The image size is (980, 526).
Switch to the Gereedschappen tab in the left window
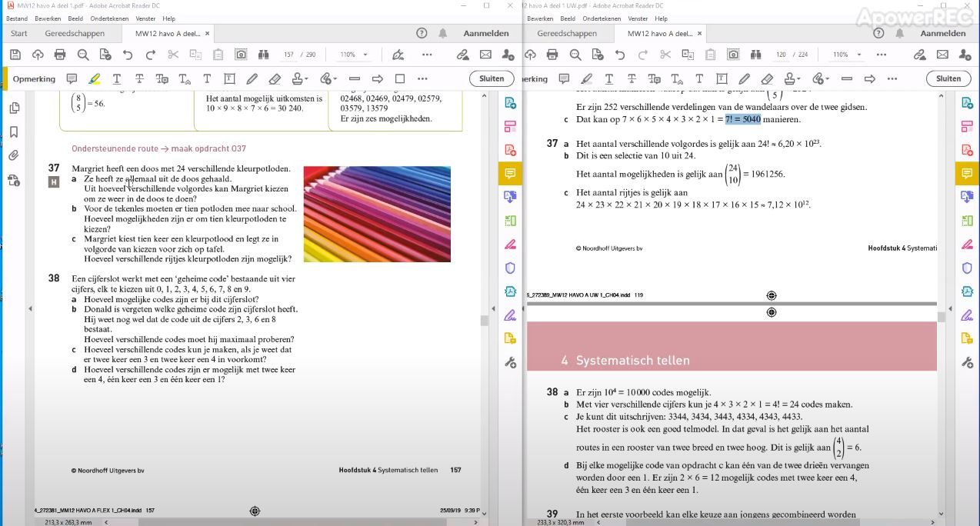coord(75,34)
